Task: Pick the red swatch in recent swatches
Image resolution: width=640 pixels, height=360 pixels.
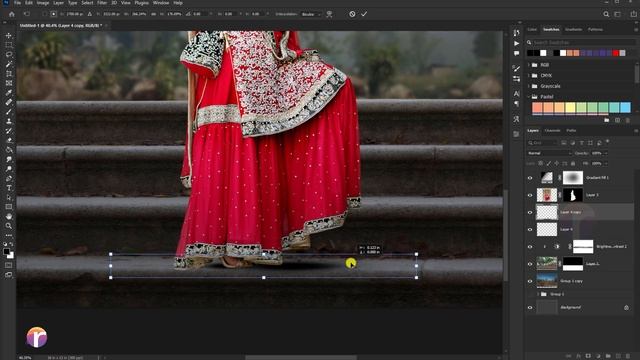Action: (616, 53)
